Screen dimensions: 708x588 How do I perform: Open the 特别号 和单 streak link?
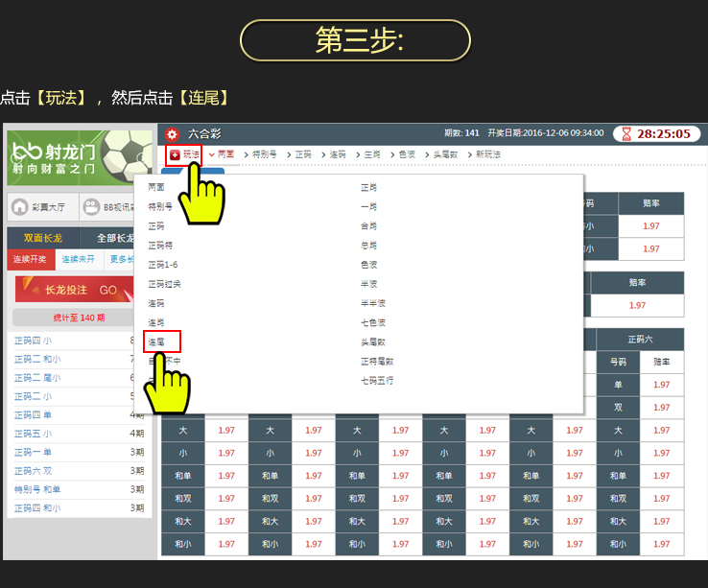click(37, 489)
